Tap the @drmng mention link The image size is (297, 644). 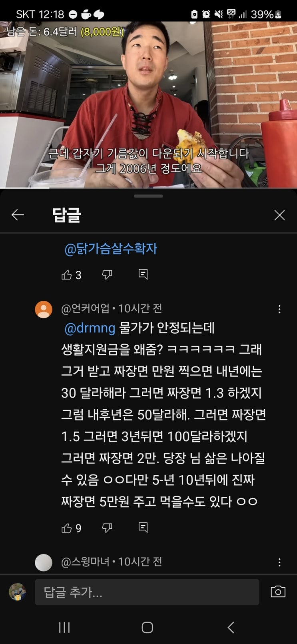[x=90, y=328]
